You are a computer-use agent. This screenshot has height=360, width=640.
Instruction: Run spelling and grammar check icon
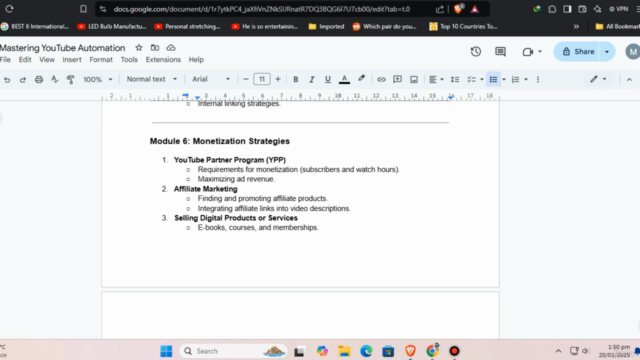tap(54, 79)
